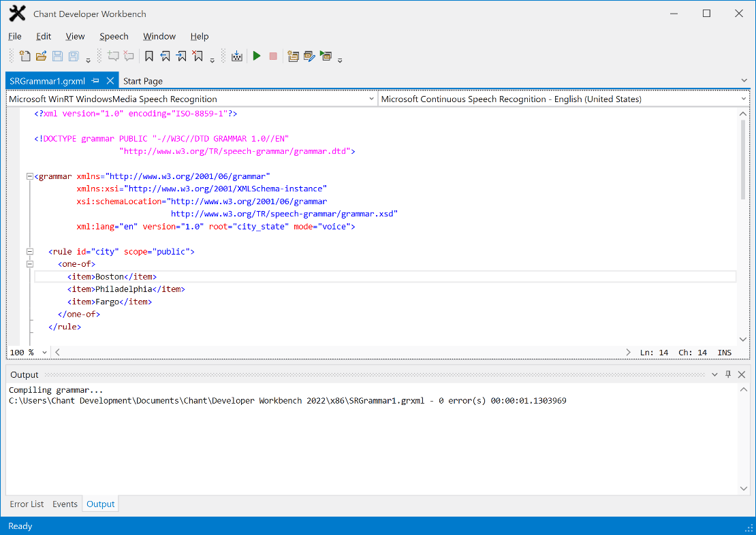This screenshot has height=535, width=756.
Task: Compile the grammar icon
Action: (237, 56)
